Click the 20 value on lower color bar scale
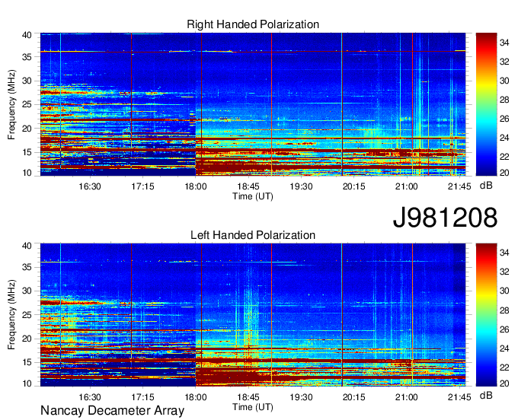518x420 pixels. tap(504, 383)
